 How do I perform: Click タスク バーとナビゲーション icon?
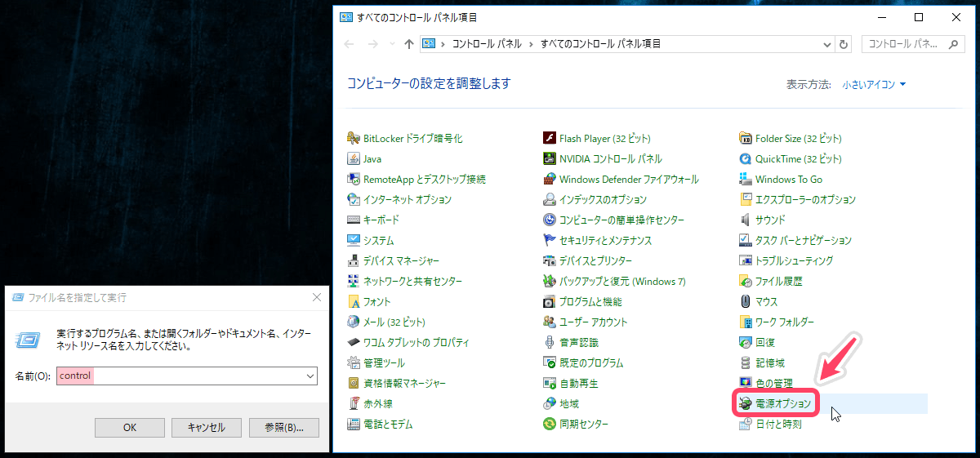click(x=746, y=241)
